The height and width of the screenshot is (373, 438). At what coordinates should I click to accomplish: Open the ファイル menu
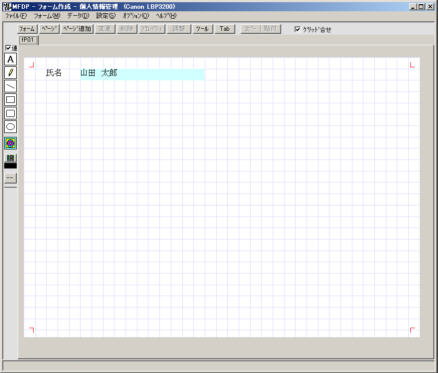tap(16, 16)
